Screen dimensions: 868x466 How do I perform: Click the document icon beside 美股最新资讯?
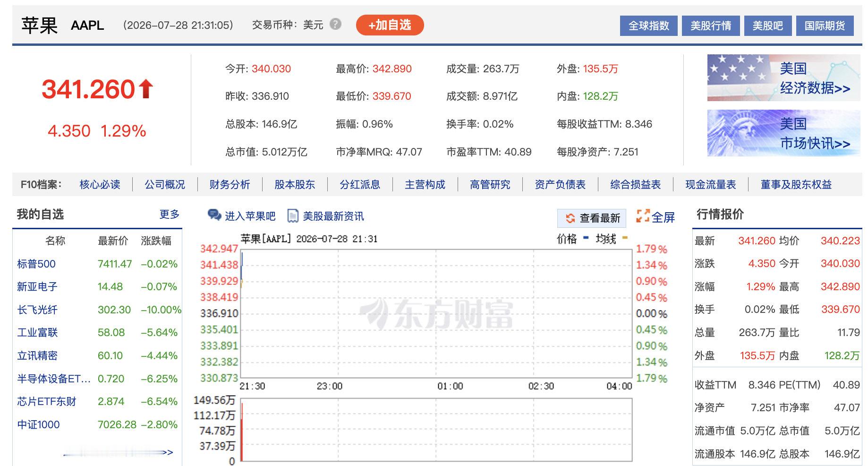[x=293, y=216]
